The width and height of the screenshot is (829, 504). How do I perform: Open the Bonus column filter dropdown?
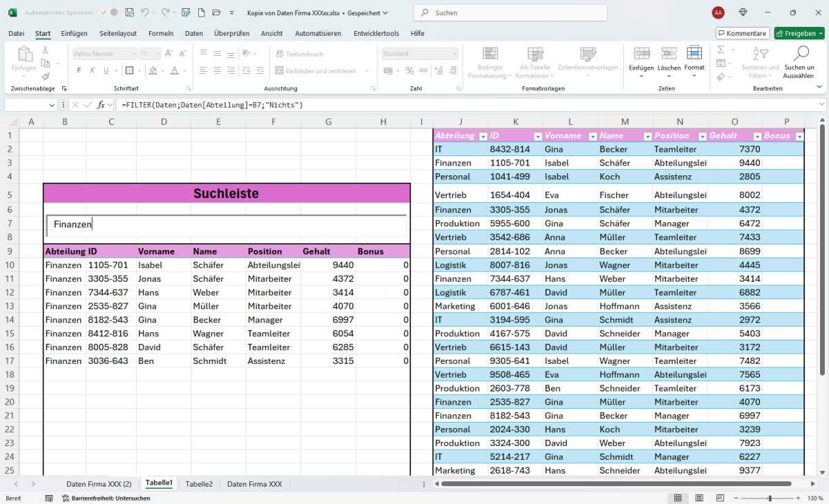800,136
